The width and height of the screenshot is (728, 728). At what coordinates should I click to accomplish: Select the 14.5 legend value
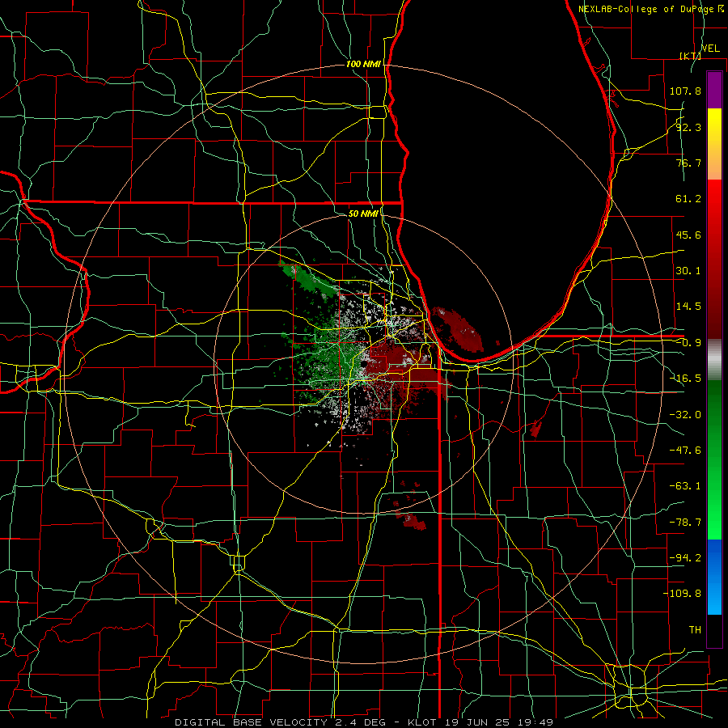click(688, 307)
